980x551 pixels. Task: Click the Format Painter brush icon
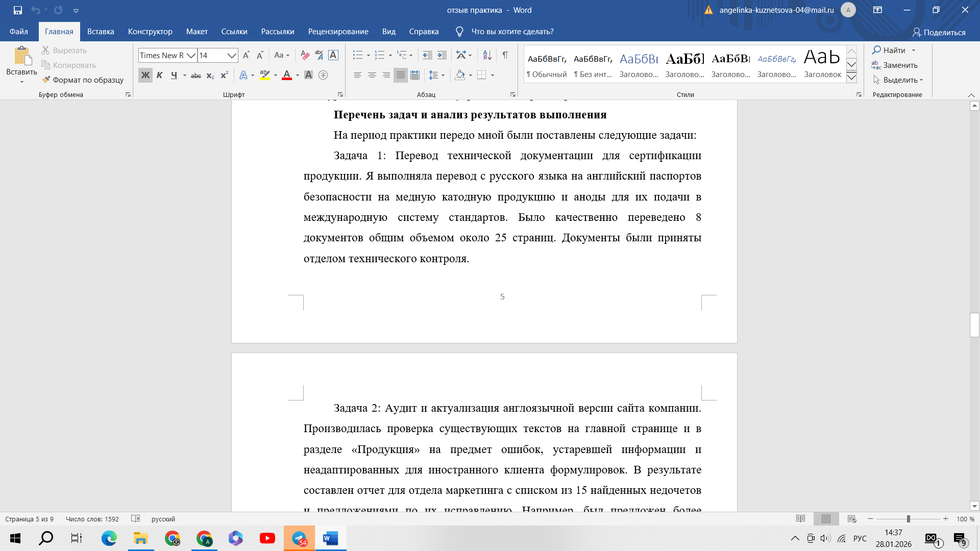(x=46, y=80)
